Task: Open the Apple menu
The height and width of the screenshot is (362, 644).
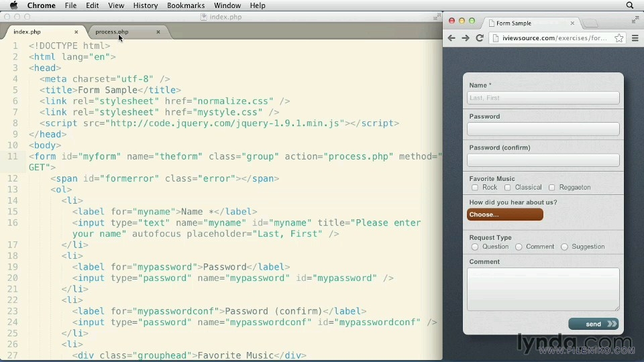Action: tap(13, 5)
